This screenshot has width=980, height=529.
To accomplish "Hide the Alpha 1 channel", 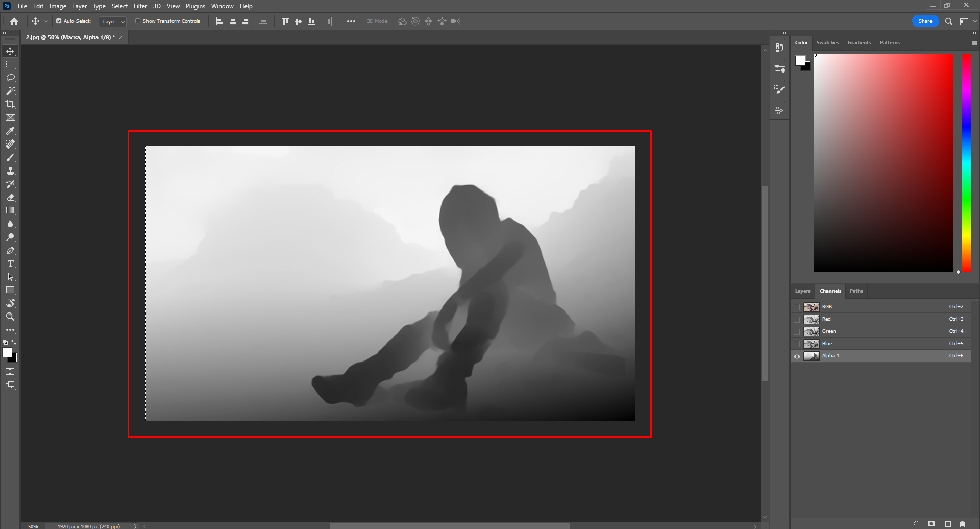I will 797,356.
